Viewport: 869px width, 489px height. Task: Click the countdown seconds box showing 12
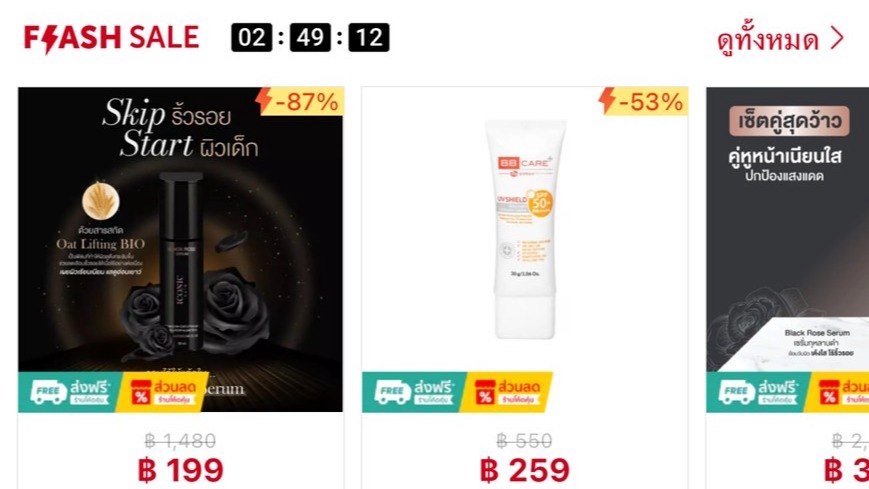369,38
